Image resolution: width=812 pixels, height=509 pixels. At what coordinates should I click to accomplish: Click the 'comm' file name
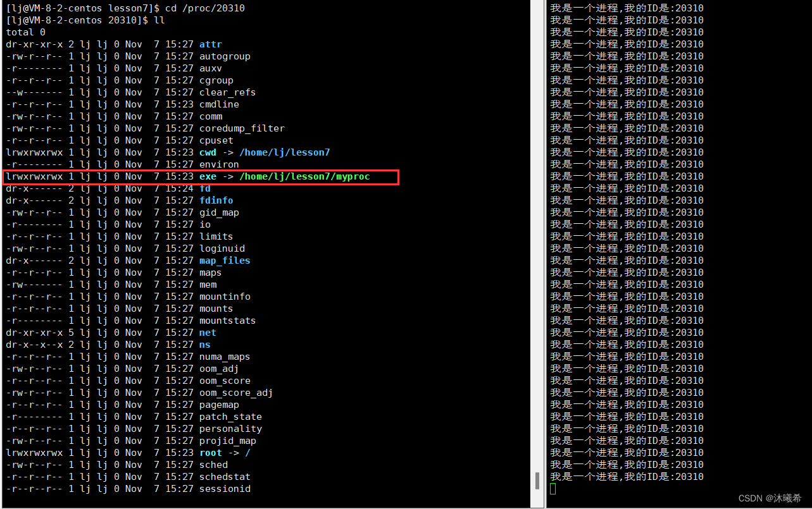click(210, 116)
